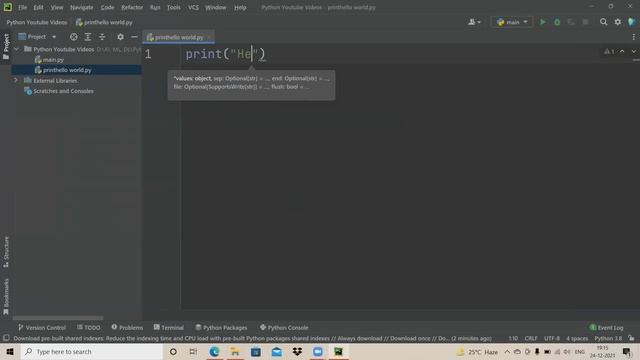Select Scratches and Consoles node
640x360 pixels.
[x=59, y=91]
